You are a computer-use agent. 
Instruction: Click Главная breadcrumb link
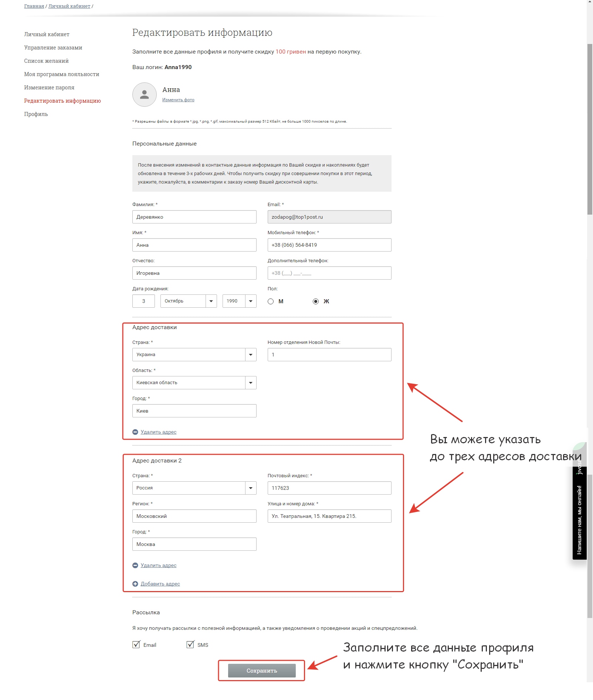click(x=34, y=6)
